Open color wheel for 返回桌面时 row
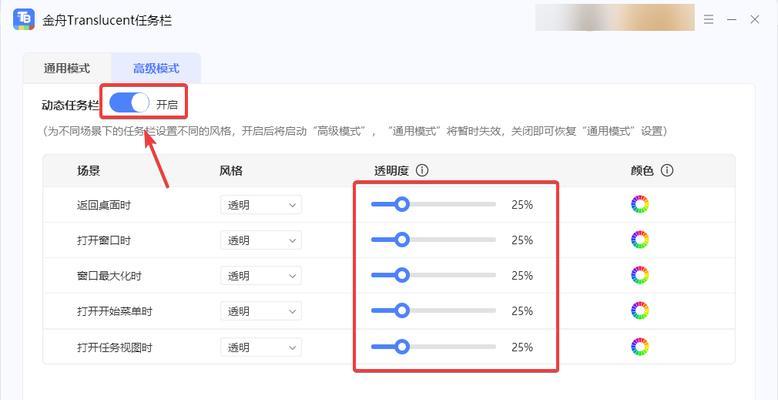The image size is (778, 400). (x=640, y=204)
